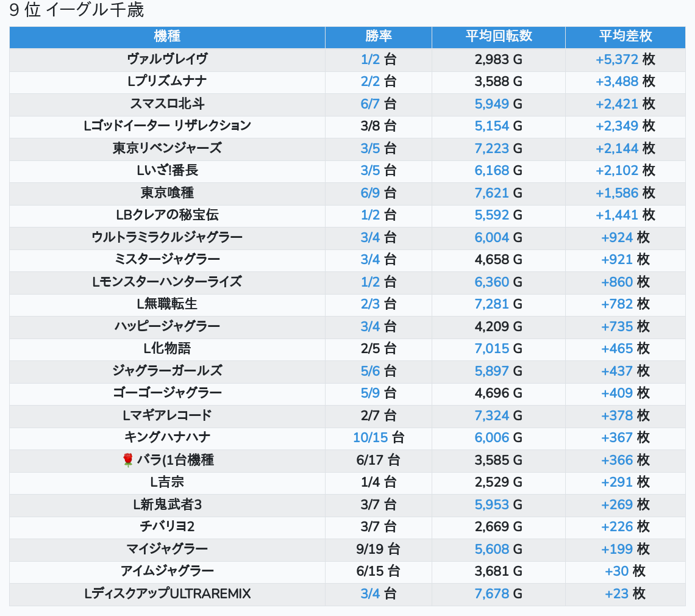Click the +3,488 value for Lプリズムナナ
Image resolution: width=695 pixels, height=616 pixels.
[x=616, y=81]
